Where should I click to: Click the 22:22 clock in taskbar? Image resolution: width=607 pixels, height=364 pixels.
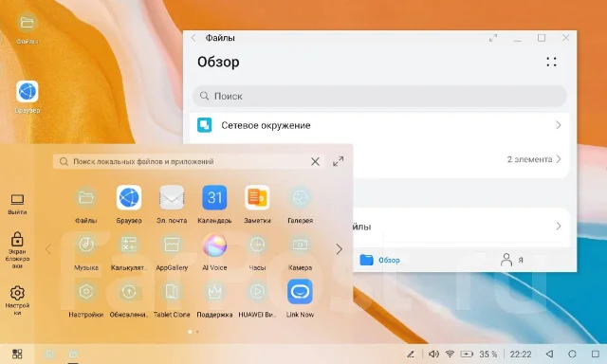tap(521, 354)
